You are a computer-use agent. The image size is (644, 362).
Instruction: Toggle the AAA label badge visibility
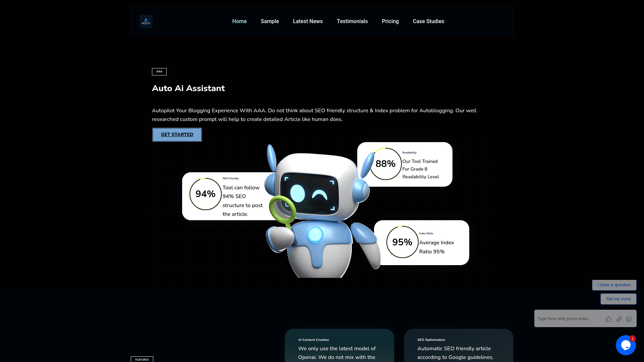pos(159,71)
